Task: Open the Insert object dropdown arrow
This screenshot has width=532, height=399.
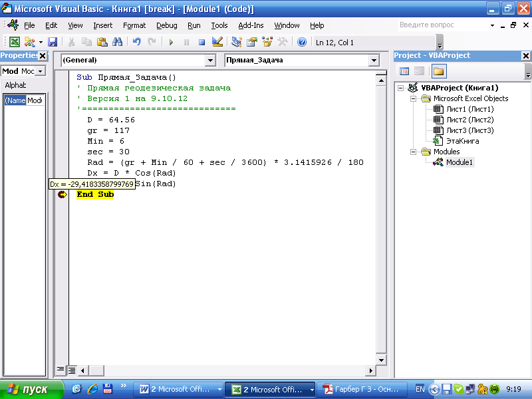Action: click(x=41, y=42)
